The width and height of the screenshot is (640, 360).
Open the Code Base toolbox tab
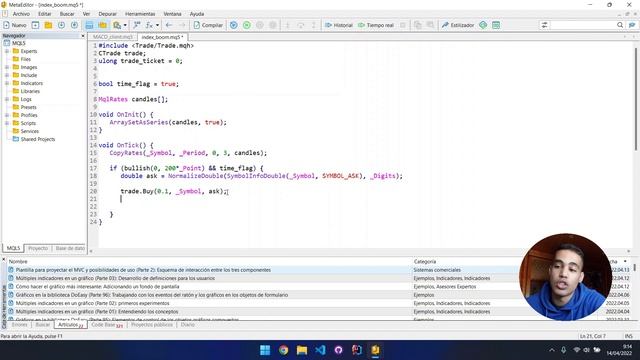[107, 325]
